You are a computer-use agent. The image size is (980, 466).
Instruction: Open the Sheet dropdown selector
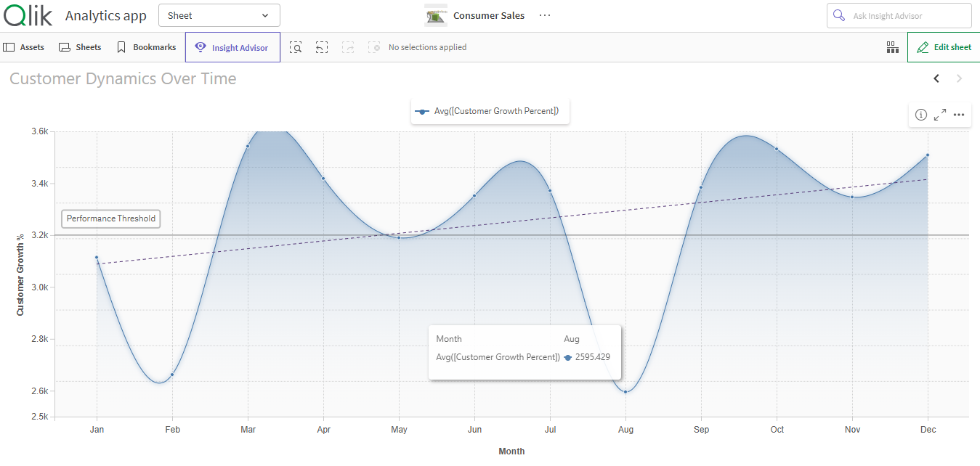click(219, 15)
